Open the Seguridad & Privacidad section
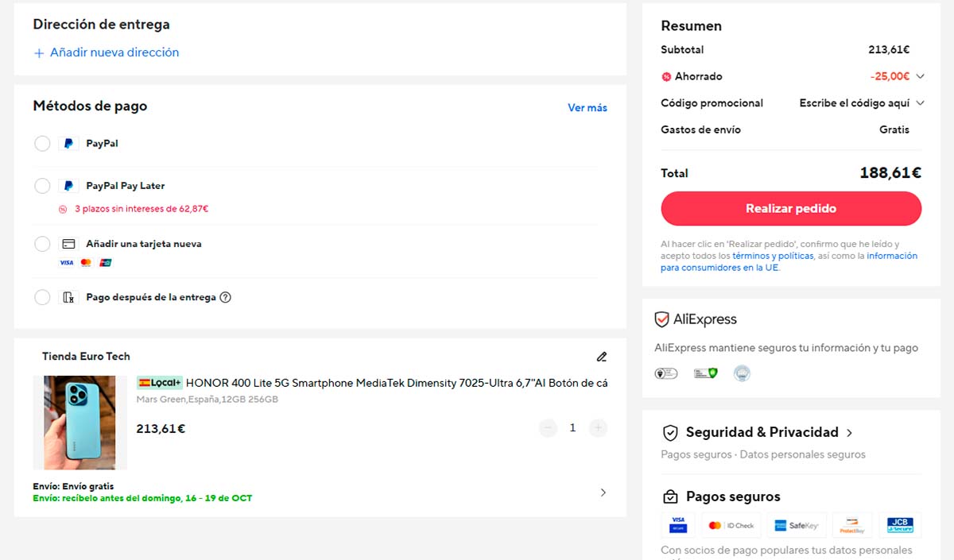The image size is (954, 560). tap(758, 432)
